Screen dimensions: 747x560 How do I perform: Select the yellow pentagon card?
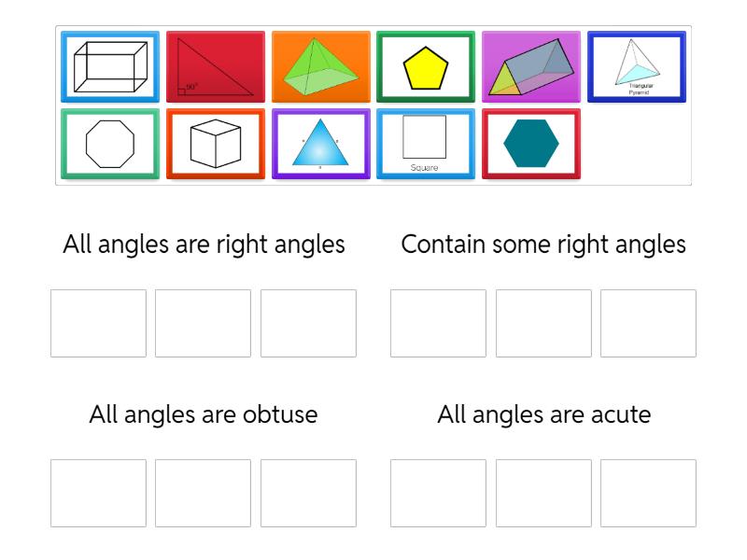pyautogui.click(x=426, y=66)
